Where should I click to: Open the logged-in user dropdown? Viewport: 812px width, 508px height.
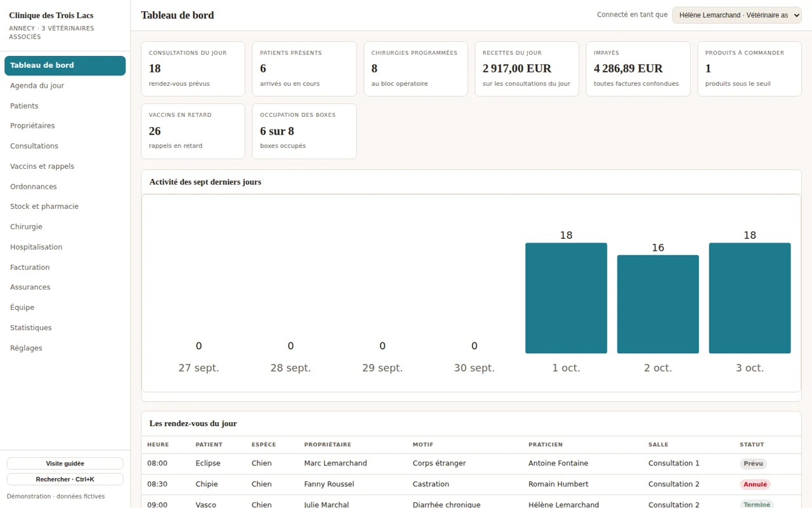(x=737, y=15)
